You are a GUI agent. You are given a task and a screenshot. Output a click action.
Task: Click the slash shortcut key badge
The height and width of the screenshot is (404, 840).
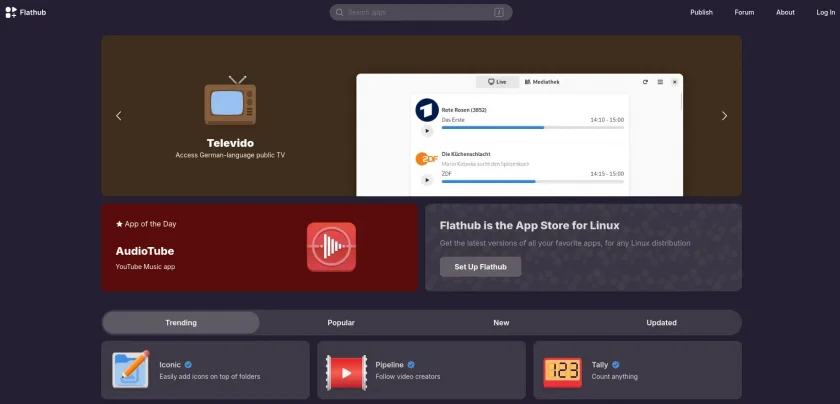[499, 12]
